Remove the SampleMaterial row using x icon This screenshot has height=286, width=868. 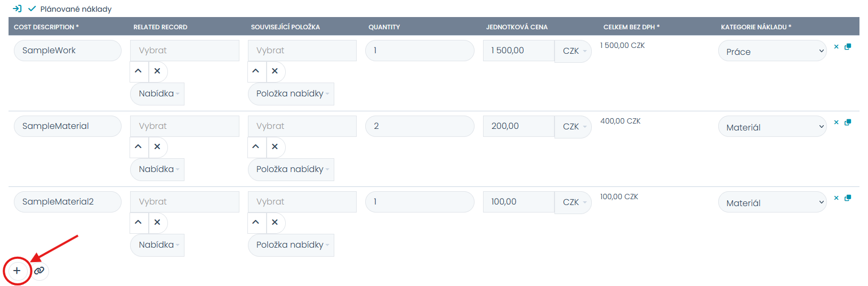tap(836, 122)
